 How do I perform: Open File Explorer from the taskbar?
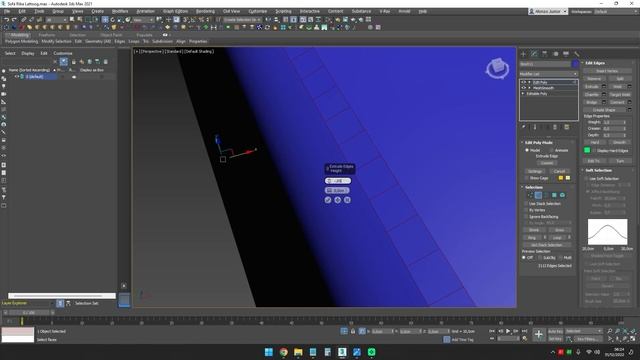(298, 352)
